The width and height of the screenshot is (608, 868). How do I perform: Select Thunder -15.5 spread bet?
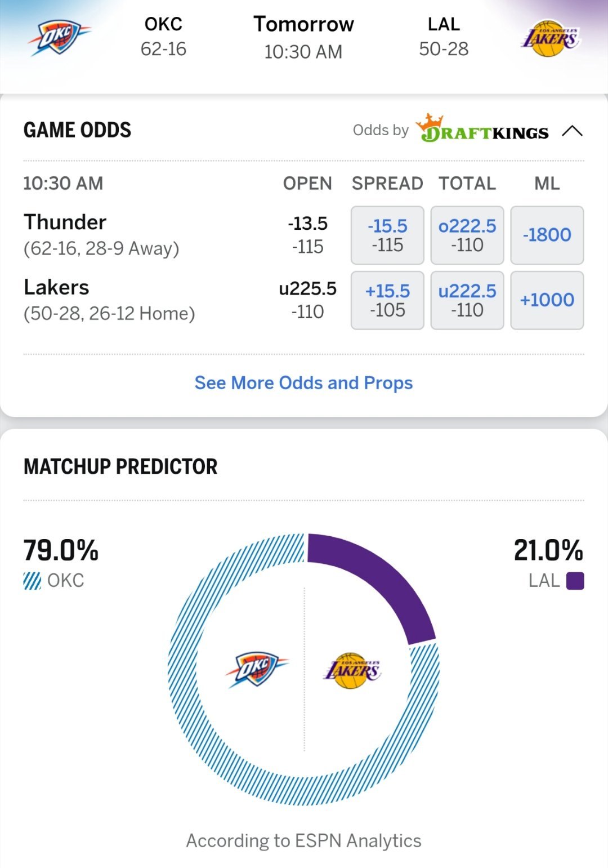coord(387,235)
